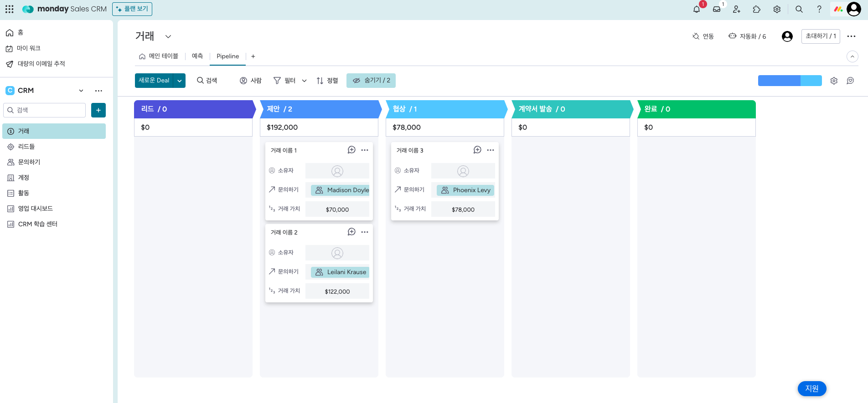This screenshot has height=403, width=868.
Task: Open the inbox tray icon
Action: tap(717, 9)
